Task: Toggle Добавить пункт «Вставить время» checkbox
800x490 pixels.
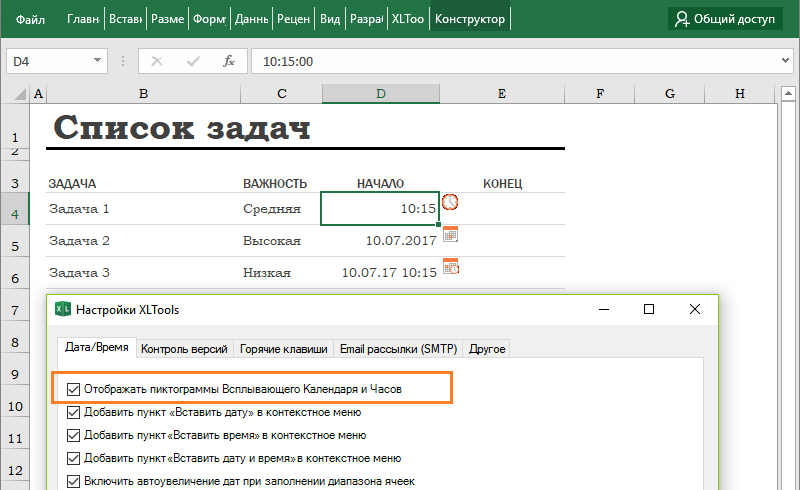Action: pyautogui.click(x=73, y=435)
